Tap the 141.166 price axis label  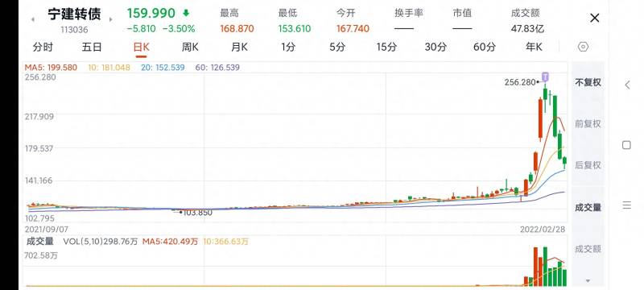click(x=39, y=180)
